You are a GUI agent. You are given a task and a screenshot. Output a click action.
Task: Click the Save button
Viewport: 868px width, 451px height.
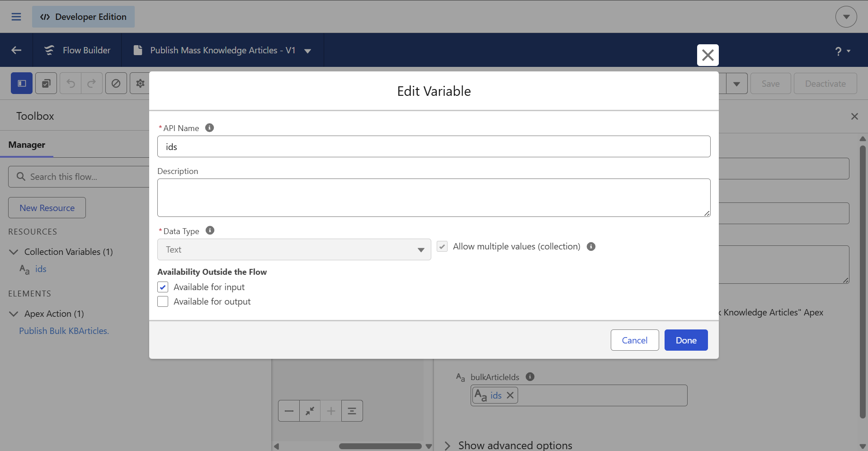tap(770, 84)
